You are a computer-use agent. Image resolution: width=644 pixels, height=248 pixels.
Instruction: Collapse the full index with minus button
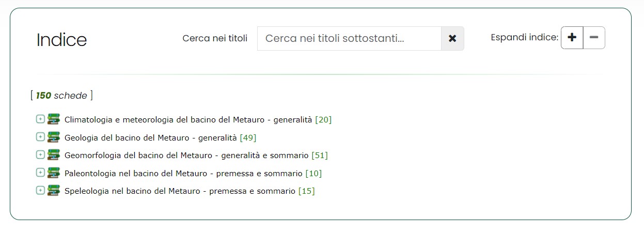pyautogui.click(x=594, y=38)
